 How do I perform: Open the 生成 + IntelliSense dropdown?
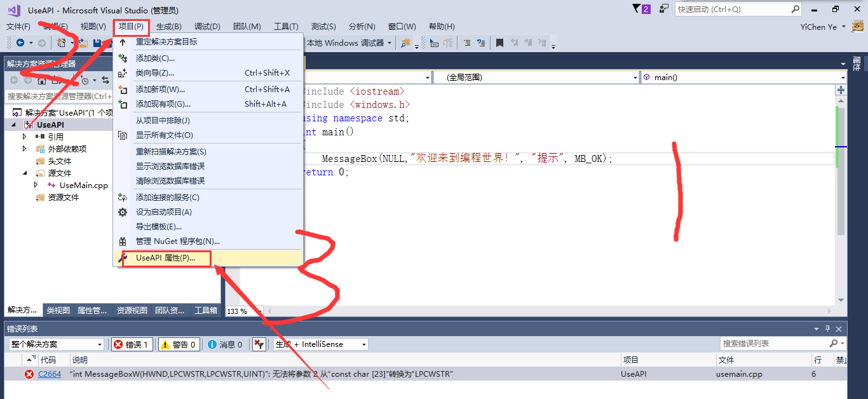[x=320, y=343]
